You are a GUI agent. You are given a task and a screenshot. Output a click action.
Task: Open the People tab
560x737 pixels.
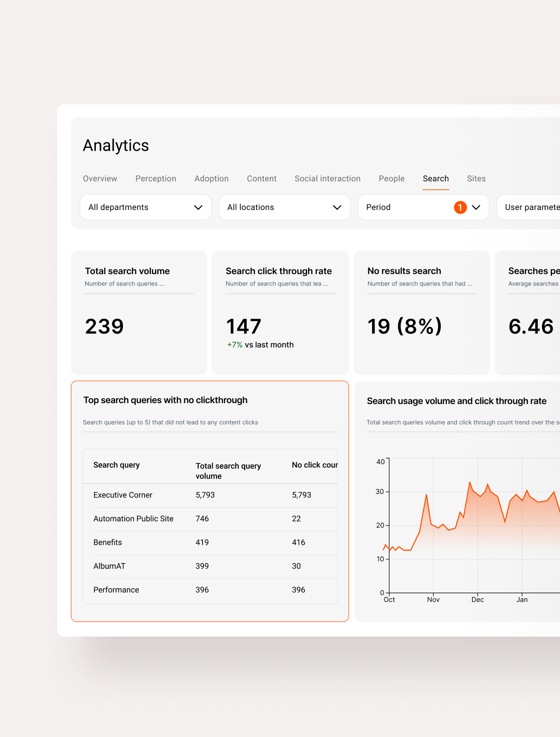391,179
